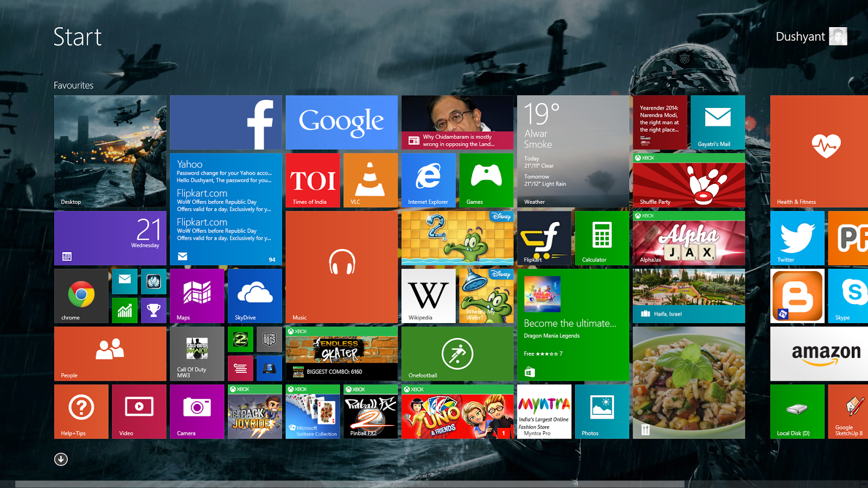Screen dimensions: 868x488
Task: Open Microsoft Solitaire Collection tile
Action: 313,412
